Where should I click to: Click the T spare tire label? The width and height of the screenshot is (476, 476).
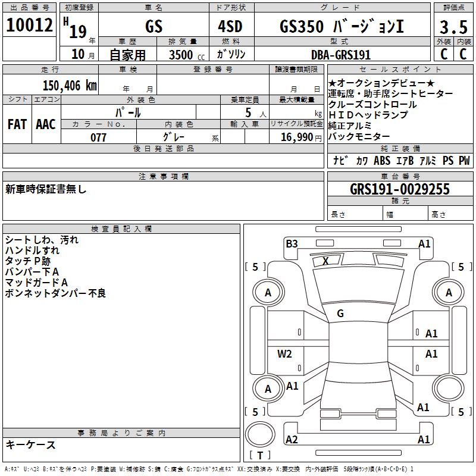tap(260, 455)
